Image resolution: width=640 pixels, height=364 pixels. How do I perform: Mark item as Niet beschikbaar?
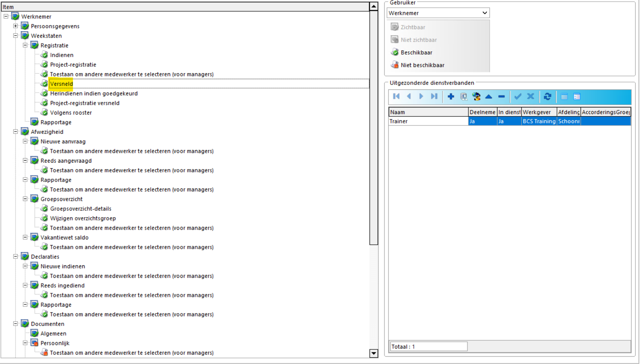pyautogui.click(x=418, y=65)
